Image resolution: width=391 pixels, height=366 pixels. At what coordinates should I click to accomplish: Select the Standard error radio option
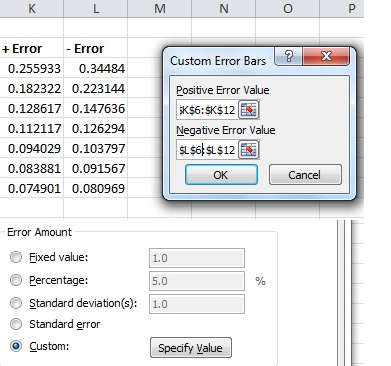click(x=16, y=324)
